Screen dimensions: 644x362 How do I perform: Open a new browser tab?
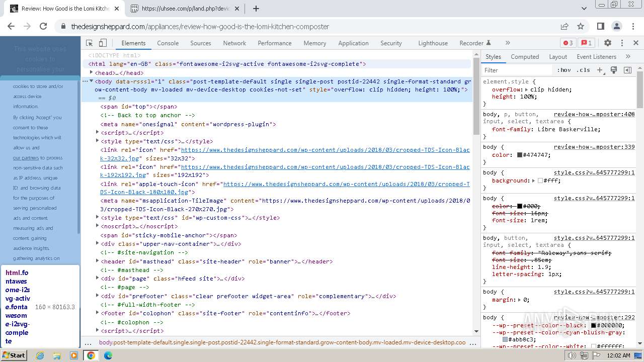tap(256, 9)
